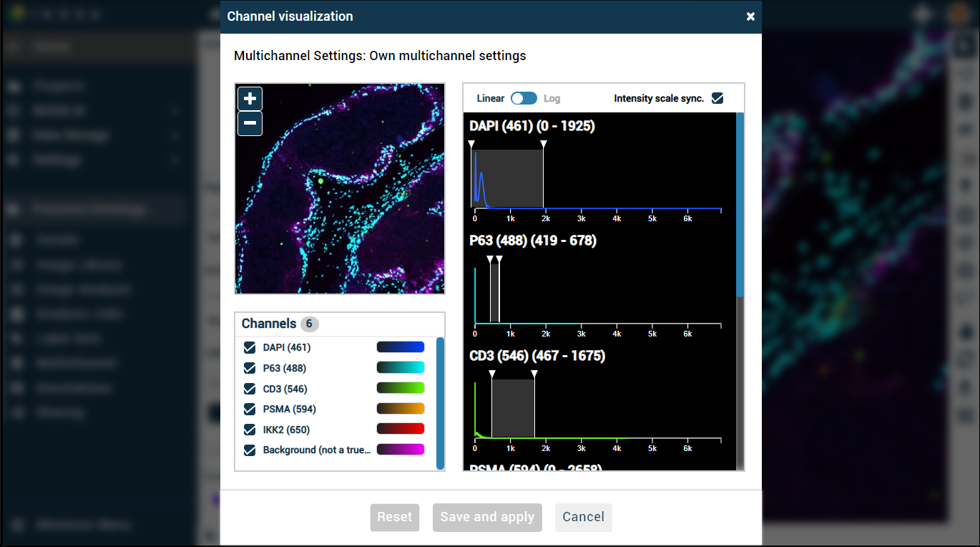The height and width of the screenshot is (547, 980).
Task: Zoom out on the preview image
Action: 250,123
